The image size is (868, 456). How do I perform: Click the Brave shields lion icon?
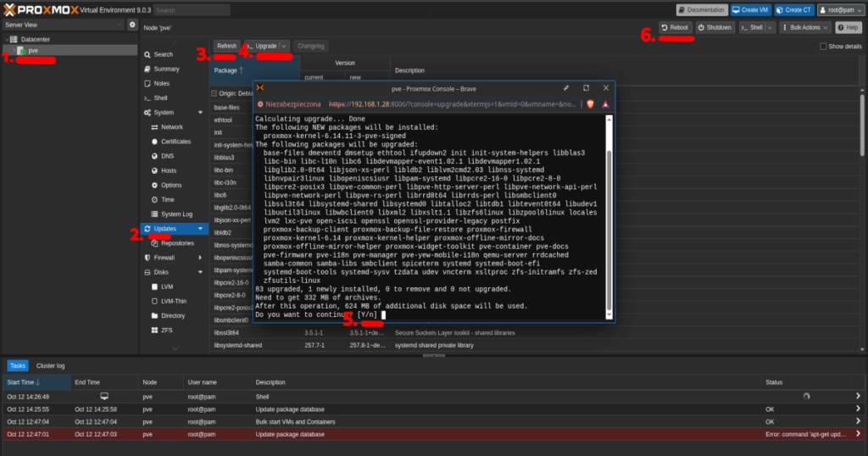[591, 104]
